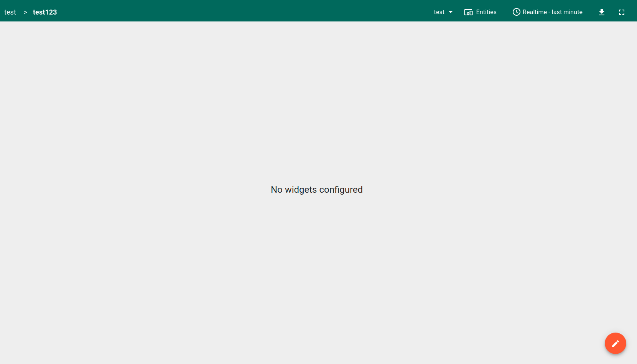Open the test state selector dropdown
The image size is (637, 364).
(x=443, y=12)
